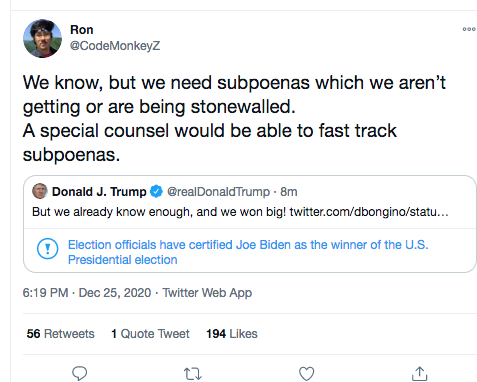Like the tweet with the heart icon
The width and height of the screenshot is (477, 382).
[306, 373]
